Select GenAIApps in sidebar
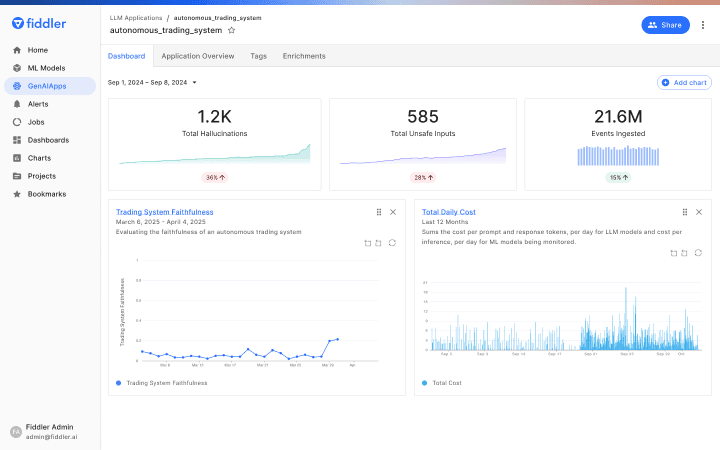This screenshot has height=450, width=720. pos(50,86)
